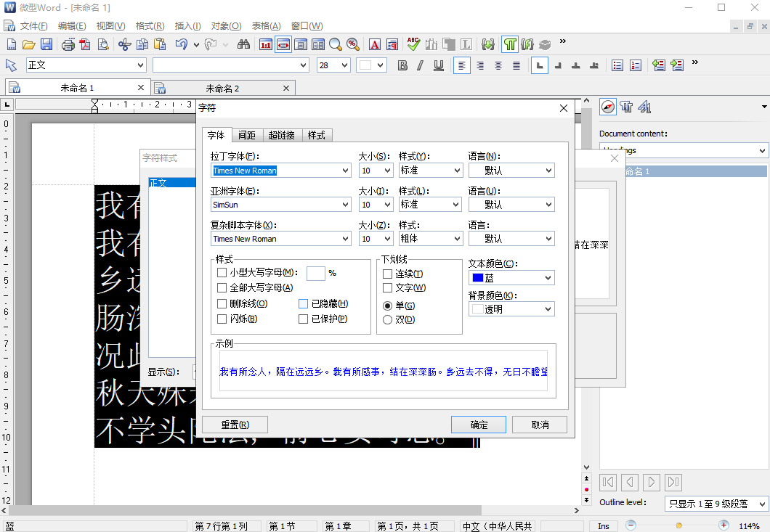Open the character formatting 'A' icon
Image resolution: width=770 pixels, height=532 pixels.
pos(375,45)
